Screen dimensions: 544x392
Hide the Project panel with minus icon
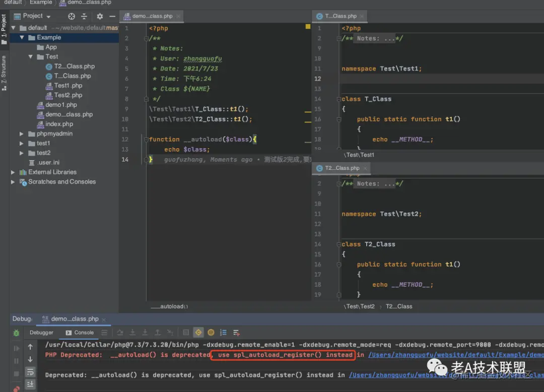click(112, 16)
